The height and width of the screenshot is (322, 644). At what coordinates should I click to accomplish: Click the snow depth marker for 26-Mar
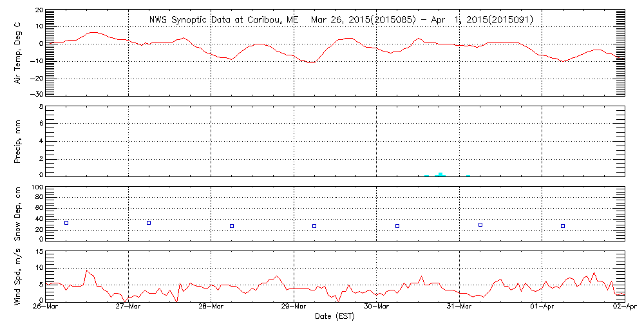point(66,223)
